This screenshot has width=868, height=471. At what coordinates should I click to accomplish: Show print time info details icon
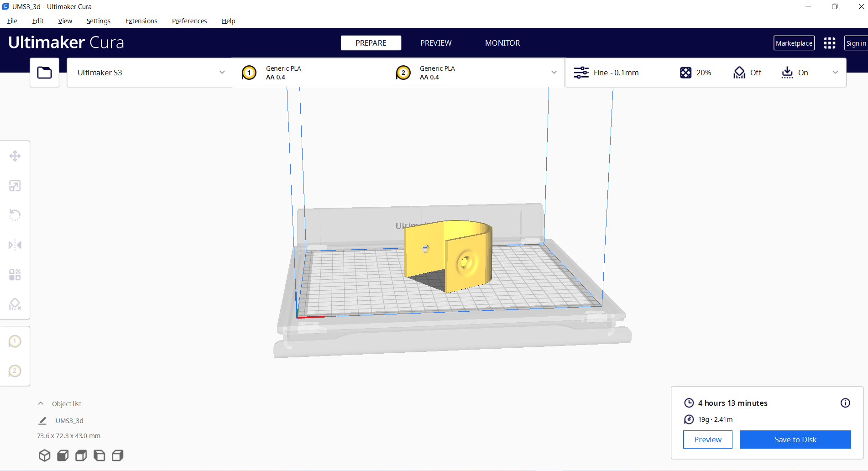point(845,403)
